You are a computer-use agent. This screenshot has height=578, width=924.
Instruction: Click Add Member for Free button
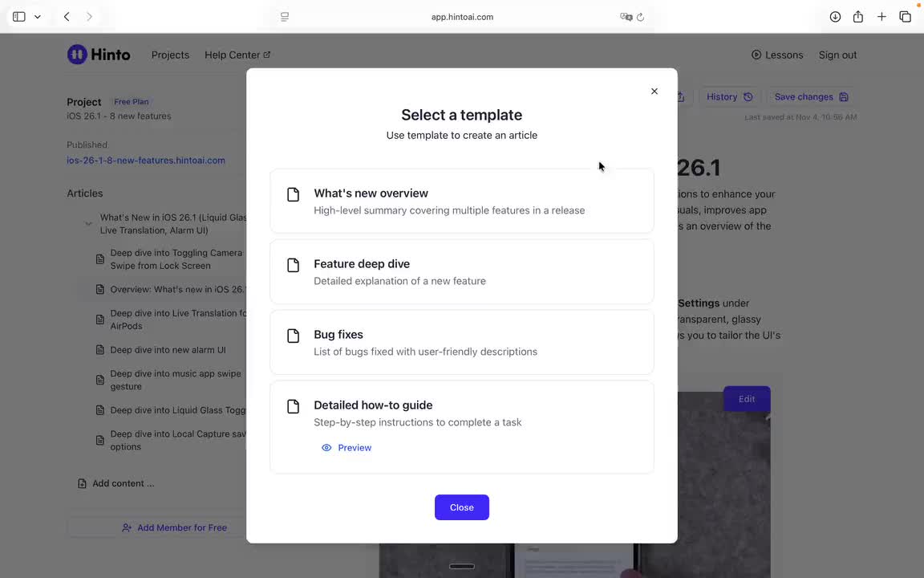coord(174,527)
